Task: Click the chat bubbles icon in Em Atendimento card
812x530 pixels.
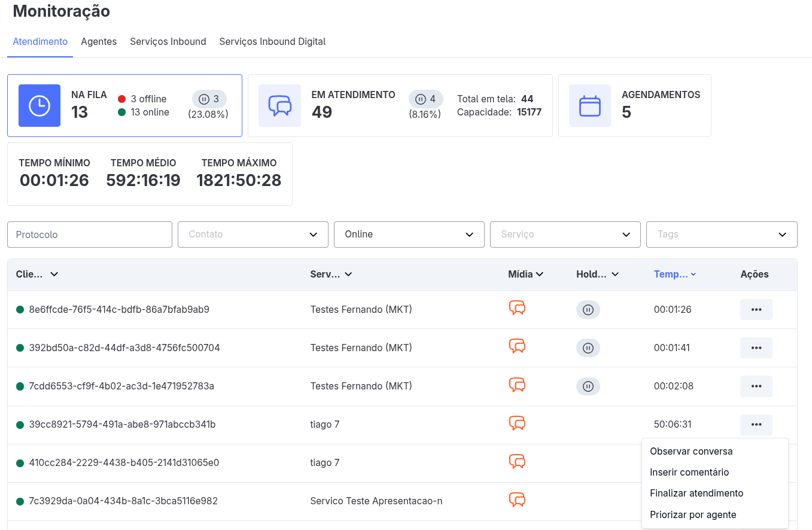Action: (x=279, y=105)
